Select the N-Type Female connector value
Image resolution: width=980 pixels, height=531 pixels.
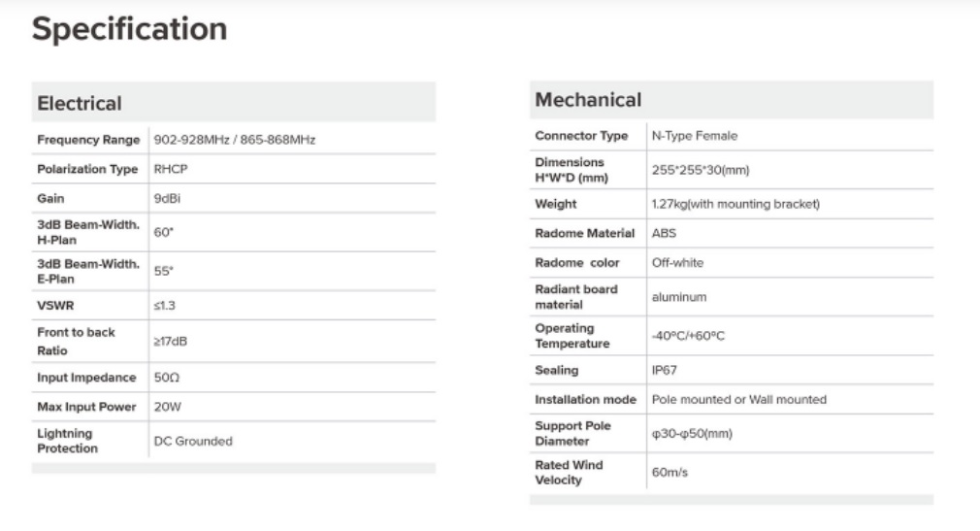coord(695,136)
